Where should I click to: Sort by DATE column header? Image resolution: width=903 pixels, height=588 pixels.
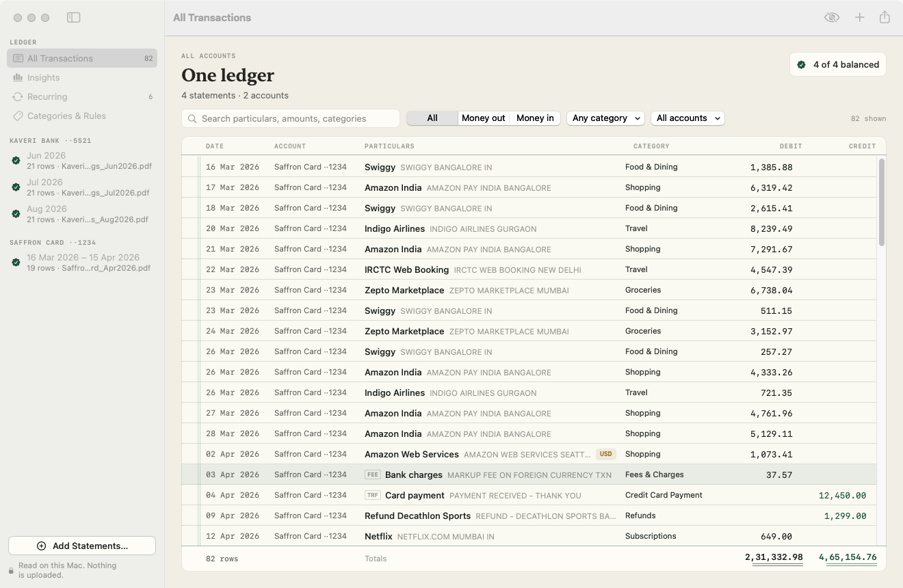tap(215, 146)
